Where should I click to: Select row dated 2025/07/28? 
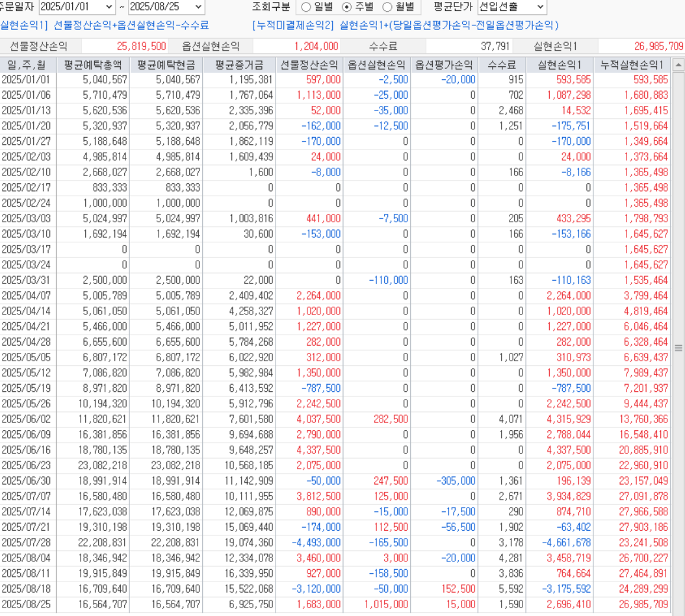click(335, 543)
